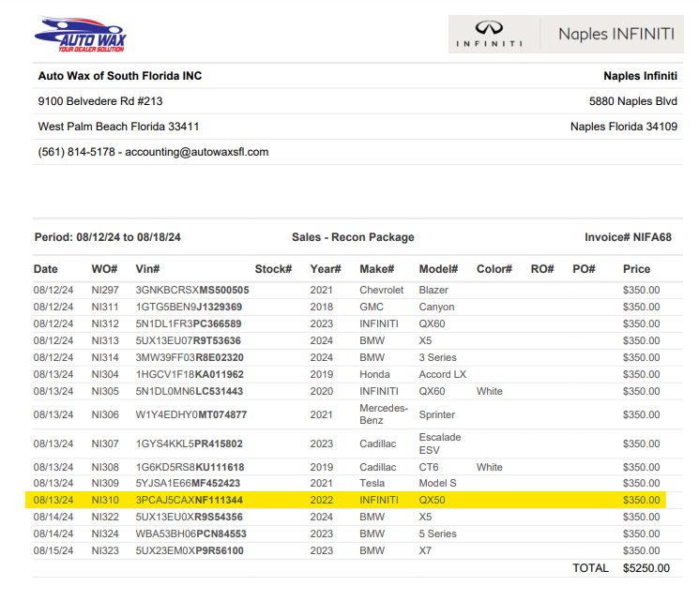Image resolution: width=699 pixels, height=616 pixels.
Task: Click the Escalade ESV model cell
Action: coord(439,443)
